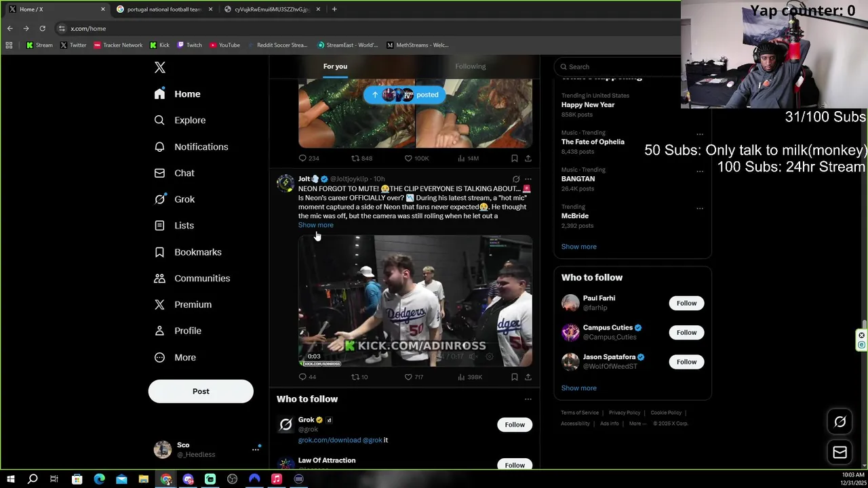Screen dimensions: 868x488
Task: Open Home in the X sidebar
Action: point(178,94)
